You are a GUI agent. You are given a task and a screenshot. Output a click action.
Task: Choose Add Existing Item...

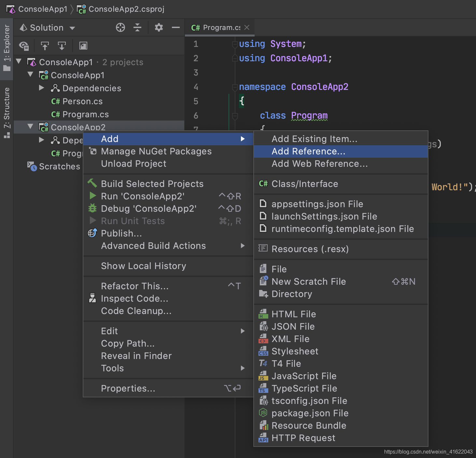(341, 139)
